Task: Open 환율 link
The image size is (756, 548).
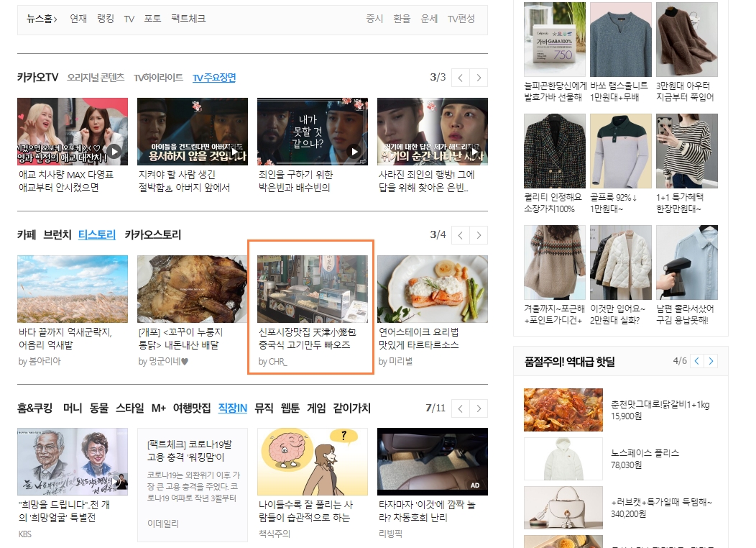Action: tap(402, 18)
